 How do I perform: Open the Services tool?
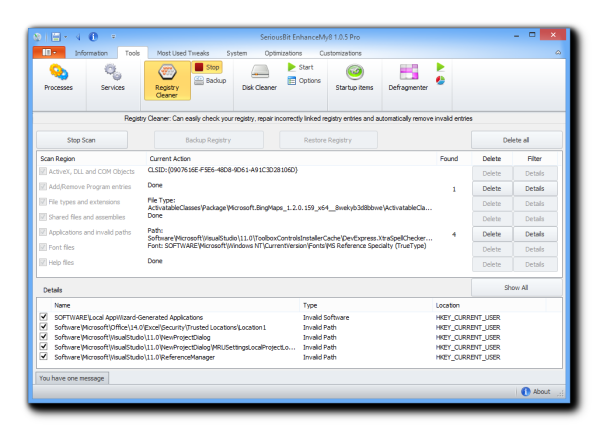(x=112, y=77)
